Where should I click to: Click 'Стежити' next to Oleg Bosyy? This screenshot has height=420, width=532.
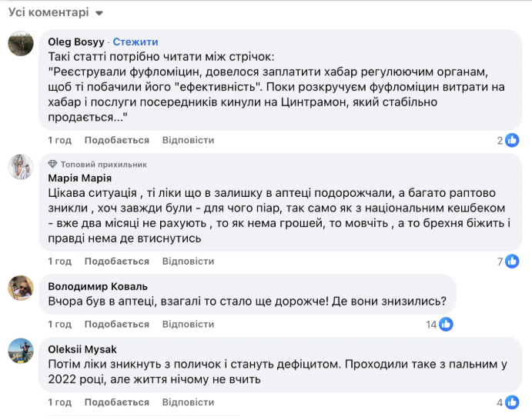(x=136, y=42)
